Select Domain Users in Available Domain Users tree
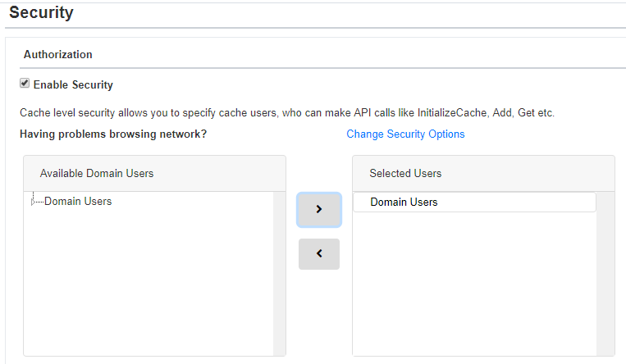626x364 pixels. [78, 201]
